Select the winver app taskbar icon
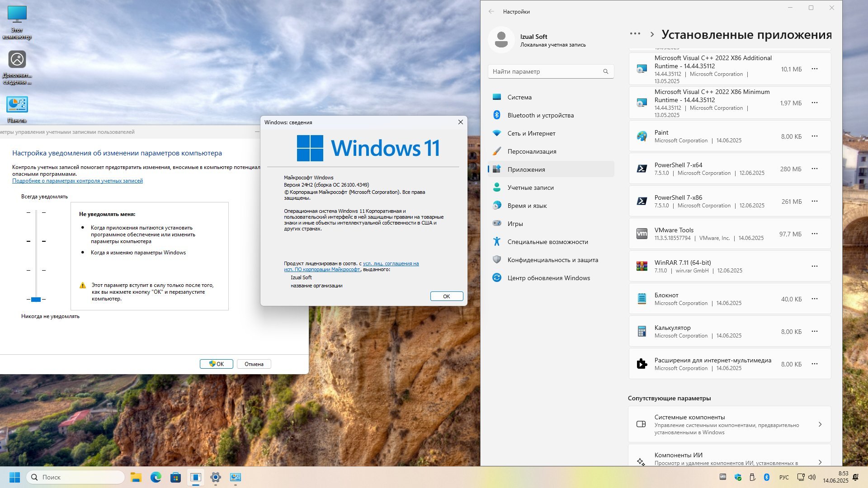The height and width of the screenshot is (488, 868). point(195,477)
